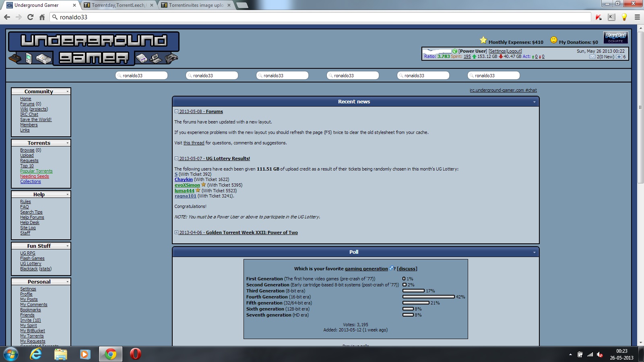Reload the Underground Gamer page
Image resolution: width=644 pixels, height=362 pixels.
30,17
